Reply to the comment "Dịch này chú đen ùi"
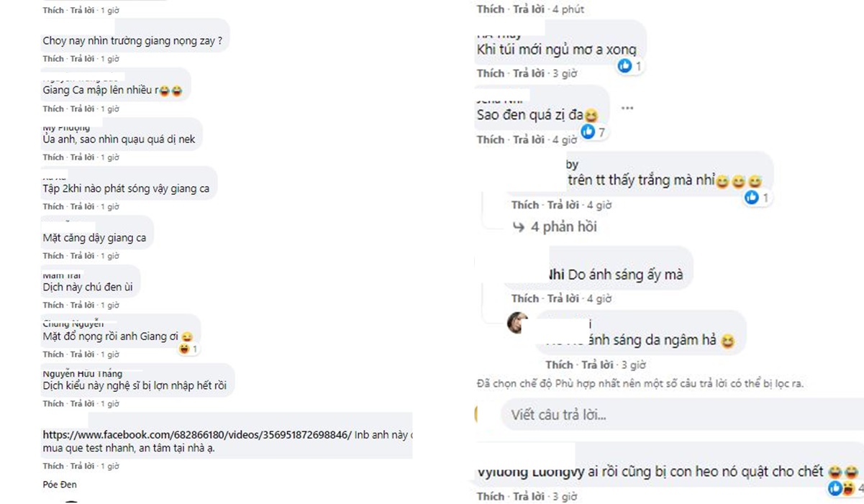 point(82,305)
